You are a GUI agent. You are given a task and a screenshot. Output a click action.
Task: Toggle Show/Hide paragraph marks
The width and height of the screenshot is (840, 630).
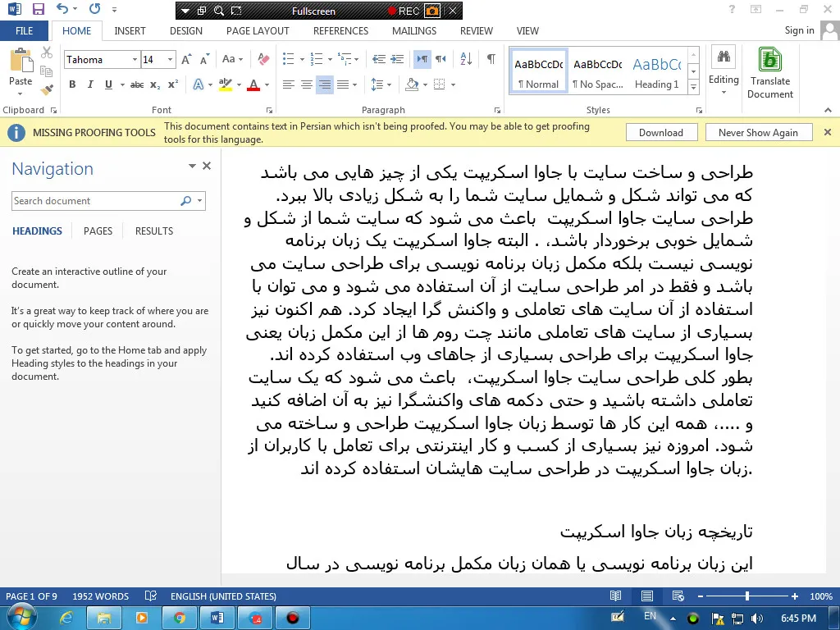click(491, 59)
